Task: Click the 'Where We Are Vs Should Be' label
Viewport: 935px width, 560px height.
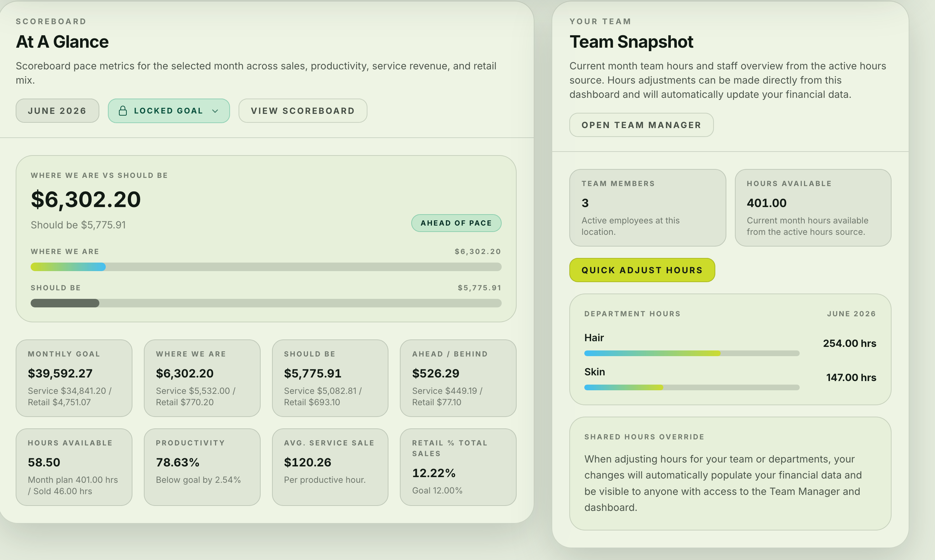Action: pos(99,175)
